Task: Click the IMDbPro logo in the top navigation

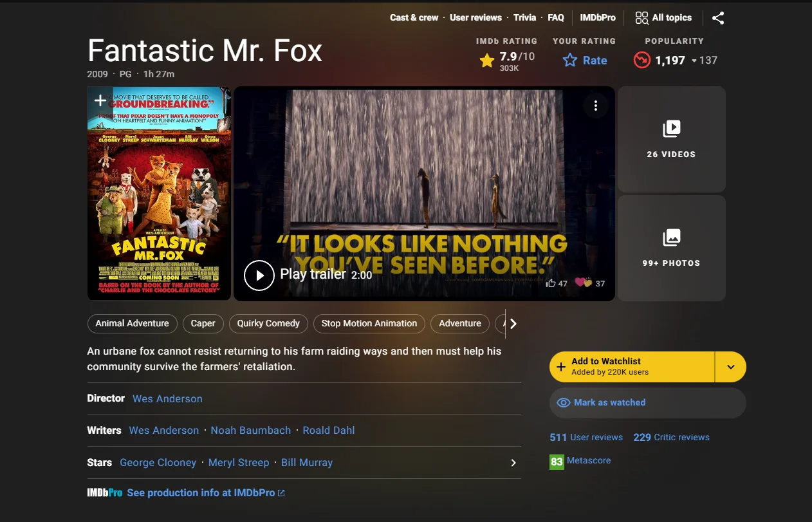Action: (597, 17)
